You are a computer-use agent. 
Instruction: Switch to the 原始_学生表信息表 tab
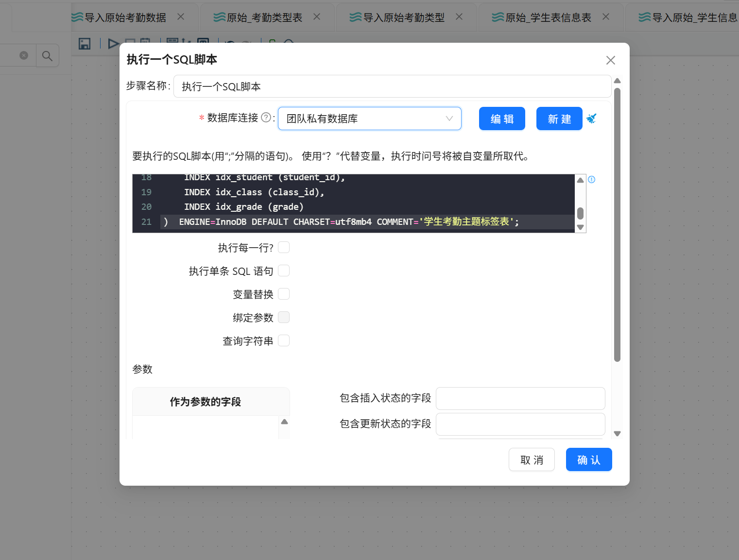(x=548, y=17)
